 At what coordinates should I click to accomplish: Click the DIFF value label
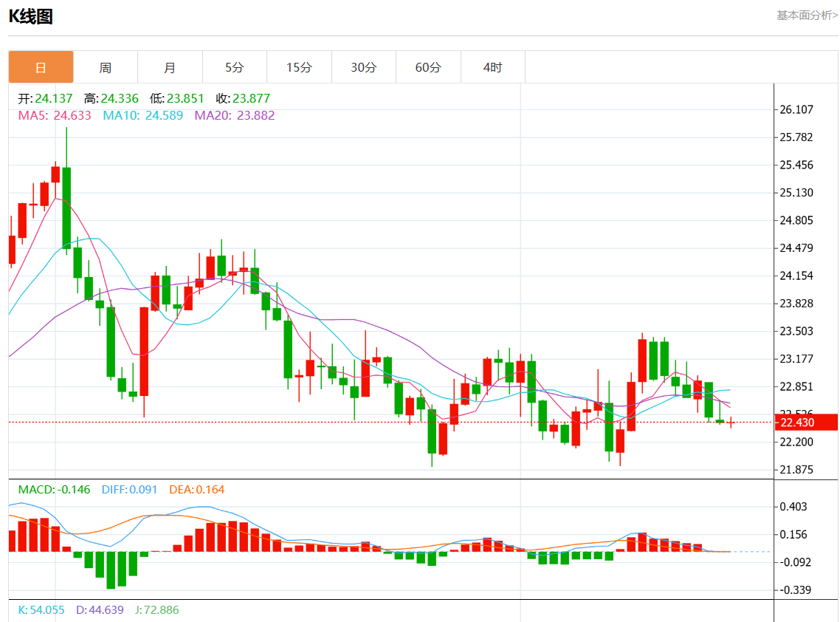pyautogui.click(x=129, y=489)
